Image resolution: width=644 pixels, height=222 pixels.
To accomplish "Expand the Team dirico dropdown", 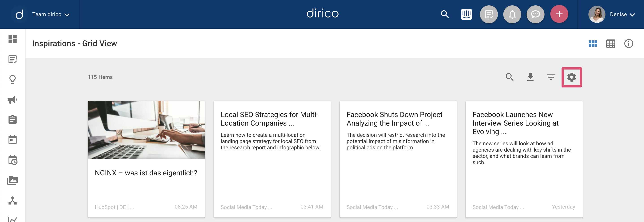I will point(51,15).
